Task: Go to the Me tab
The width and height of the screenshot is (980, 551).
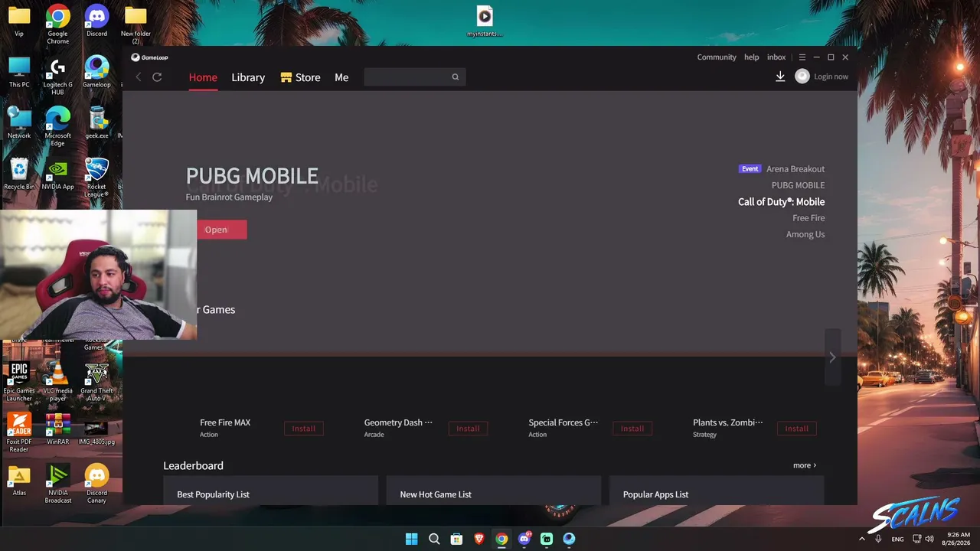Action: click(341, 77)
